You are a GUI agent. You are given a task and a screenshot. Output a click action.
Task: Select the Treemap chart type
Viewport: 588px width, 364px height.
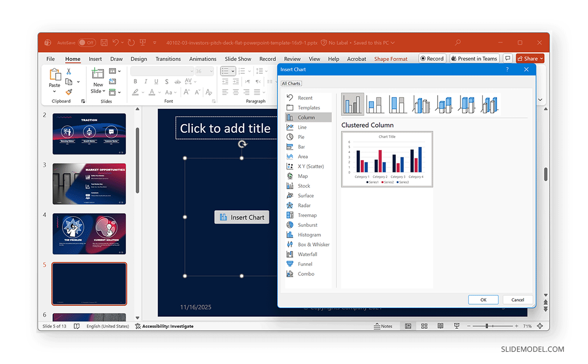click(306, 215)
